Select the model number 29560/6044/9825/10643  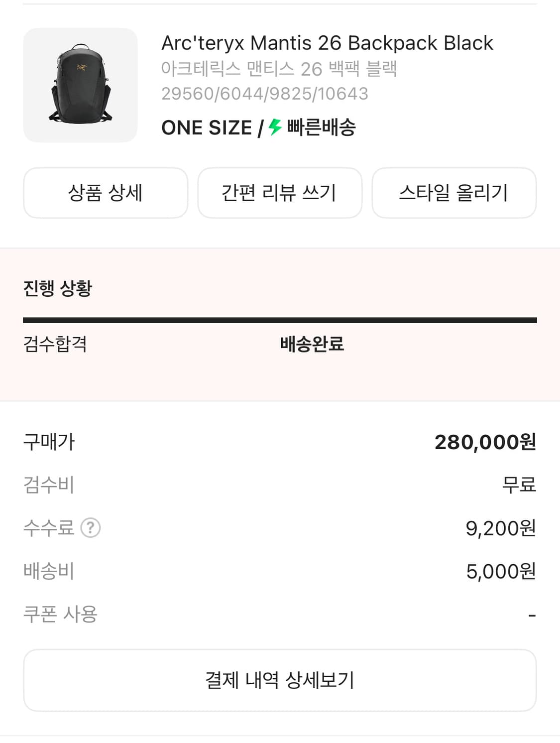(x=264, y=94)
